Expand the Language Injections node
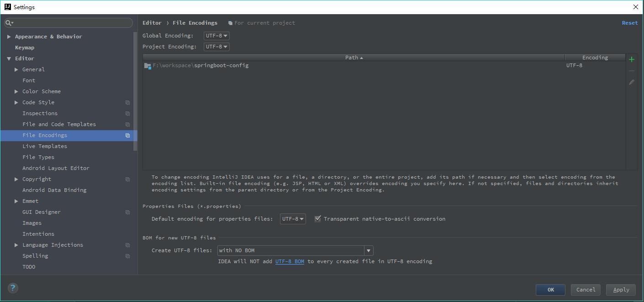The height and width of the screenshot is (302, 644). (16, 245)
